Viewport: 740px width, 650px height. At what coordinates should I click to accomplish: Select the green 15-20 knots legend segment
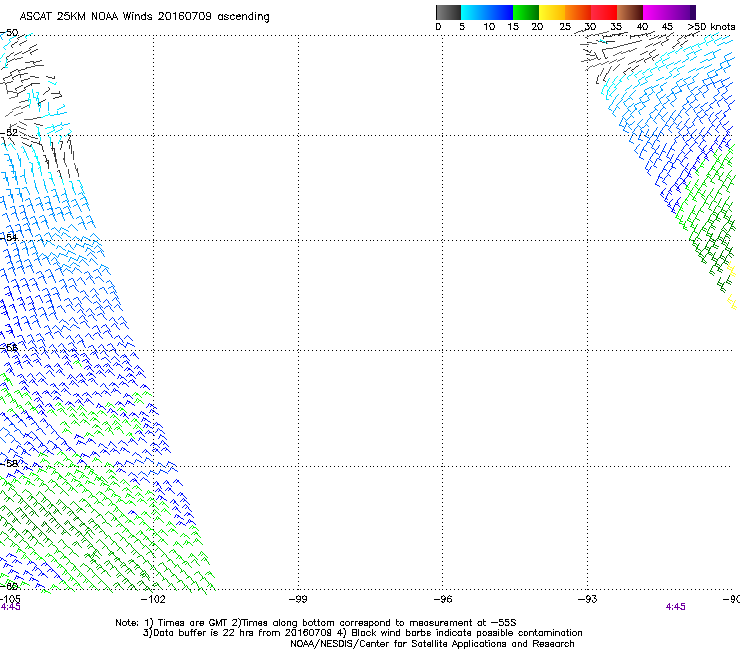526,12
